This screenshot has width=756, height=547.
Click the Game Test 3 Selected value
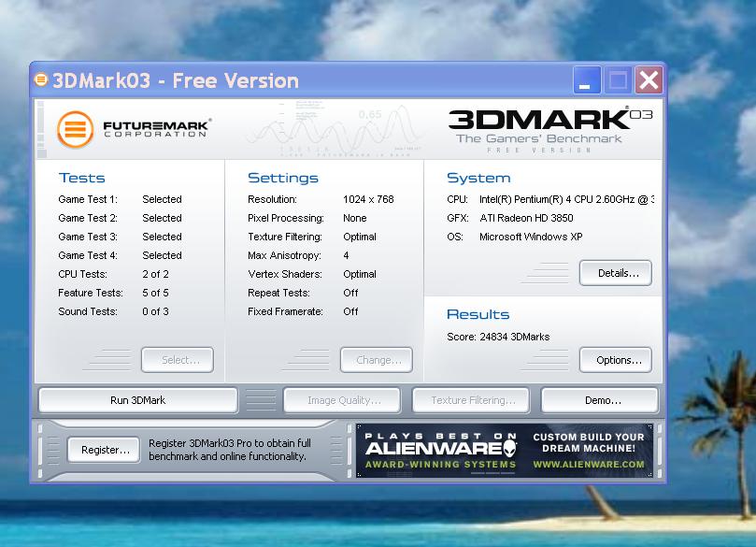coord(162,237)
